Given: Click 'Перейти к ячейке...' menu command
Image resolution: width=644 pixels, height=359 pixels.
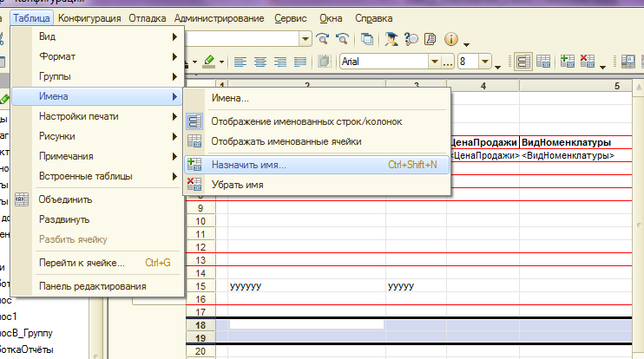Looking at the screenshot, I should (x=82, y=263).
